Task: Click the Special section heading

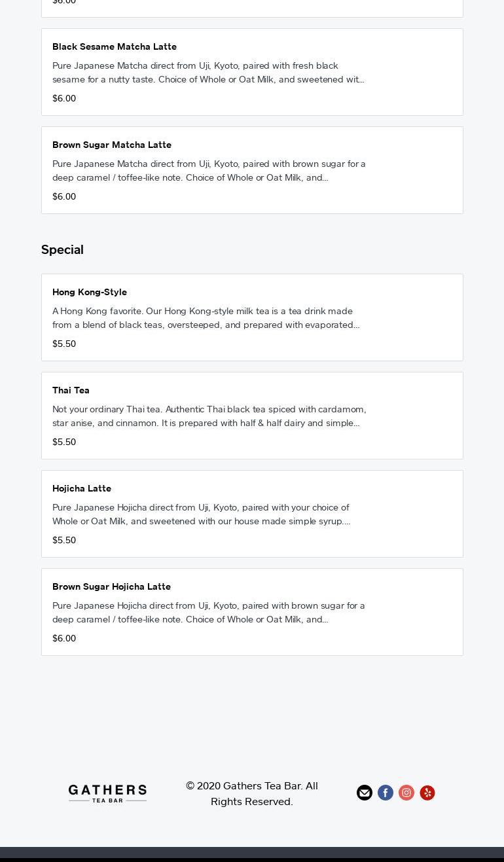Action: (62, 249)
